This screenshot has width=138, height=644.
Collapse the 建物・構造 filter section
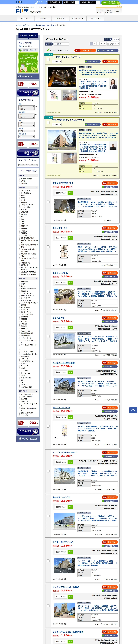coord(28,188)
